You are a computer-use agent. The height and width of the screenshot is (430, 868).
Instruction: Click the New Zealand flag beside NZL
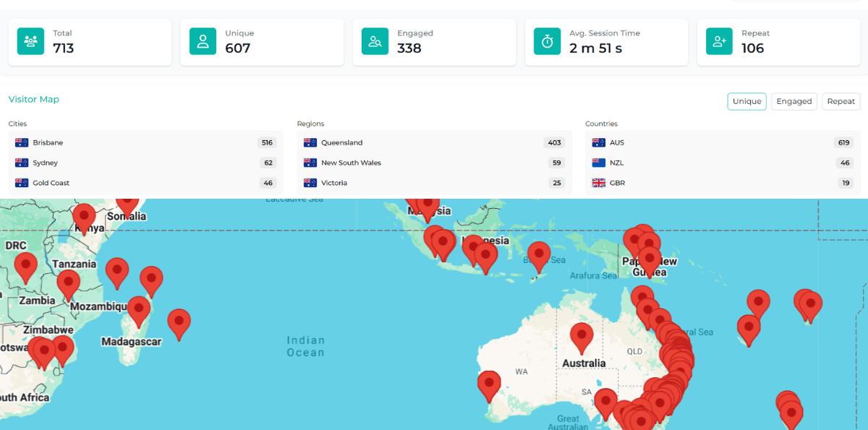(599, 163)
